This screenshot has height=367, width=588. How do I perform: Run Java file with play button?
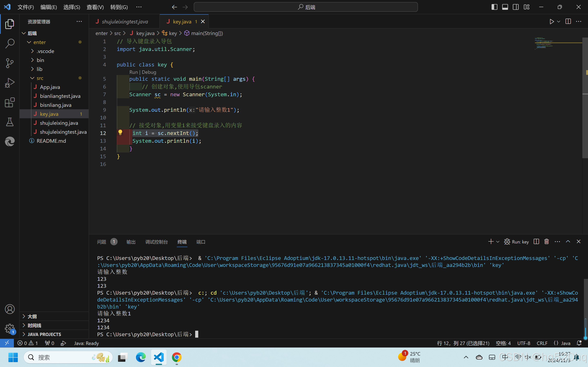551,22
